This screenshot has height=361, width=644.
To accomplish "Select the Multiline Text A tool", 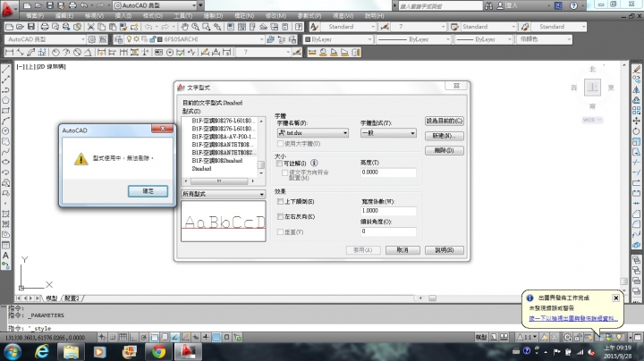I will [x=5, y=256].
